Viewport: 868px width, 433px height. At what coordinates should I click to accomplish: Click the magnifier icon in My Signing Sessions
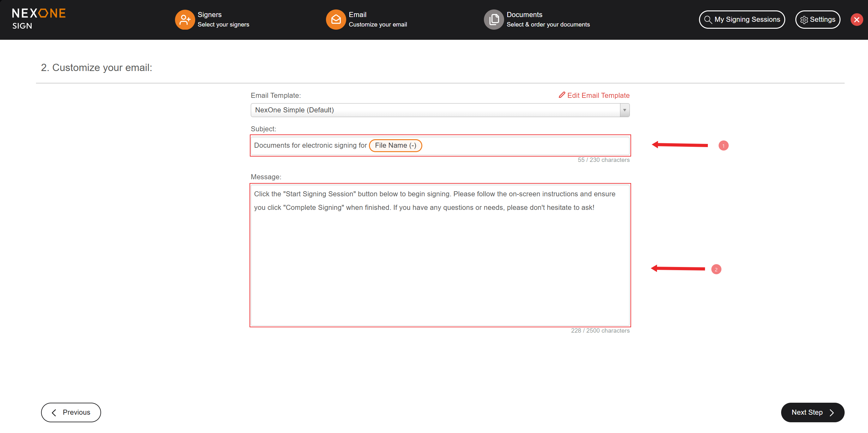coord(708,20)
